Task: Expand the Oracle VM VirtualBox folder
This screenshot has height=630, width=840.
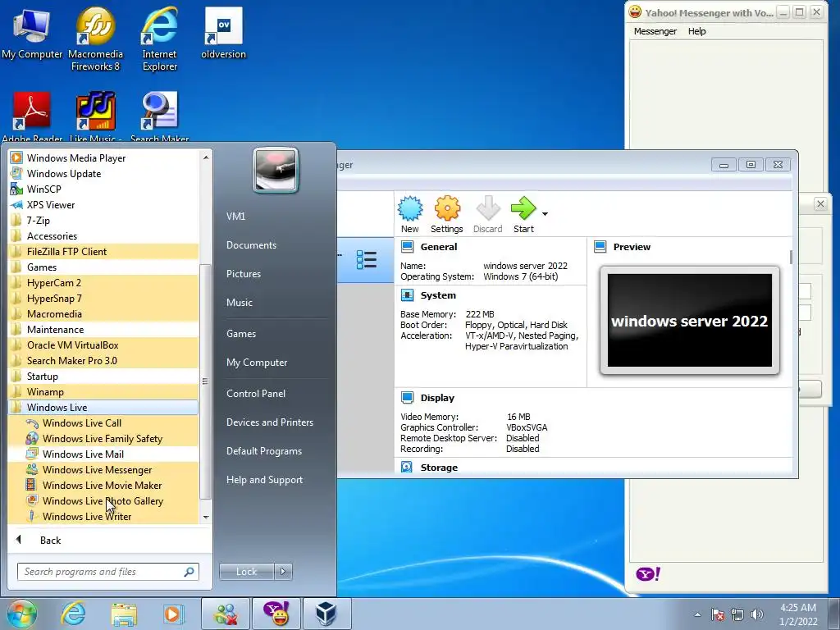Action: pos(103,345)
